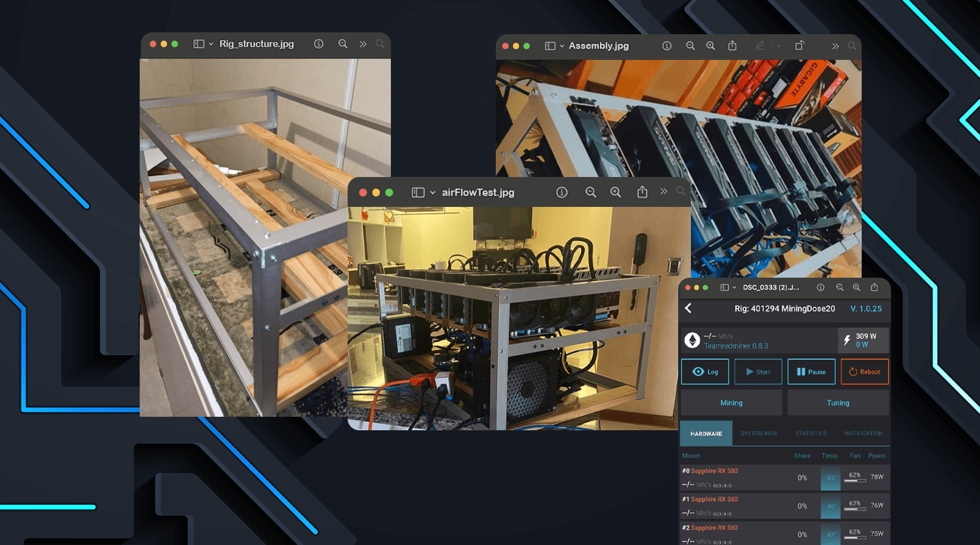Share airFlowTest.jpg via share icon
This screenshot has height=545, width=980.
(x=642, y=192)
